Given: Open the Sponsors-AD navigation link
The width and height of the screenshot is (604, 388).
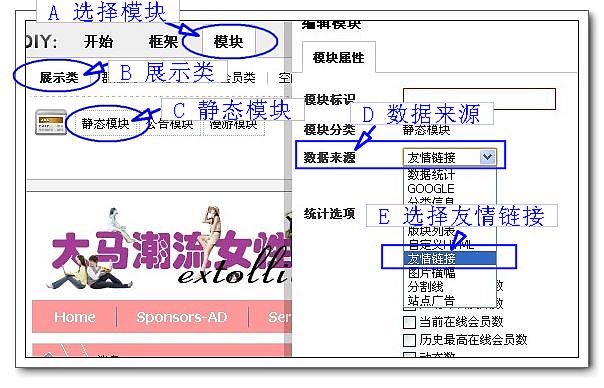Looking at the screenshot, I should click(x=182, y=317).
